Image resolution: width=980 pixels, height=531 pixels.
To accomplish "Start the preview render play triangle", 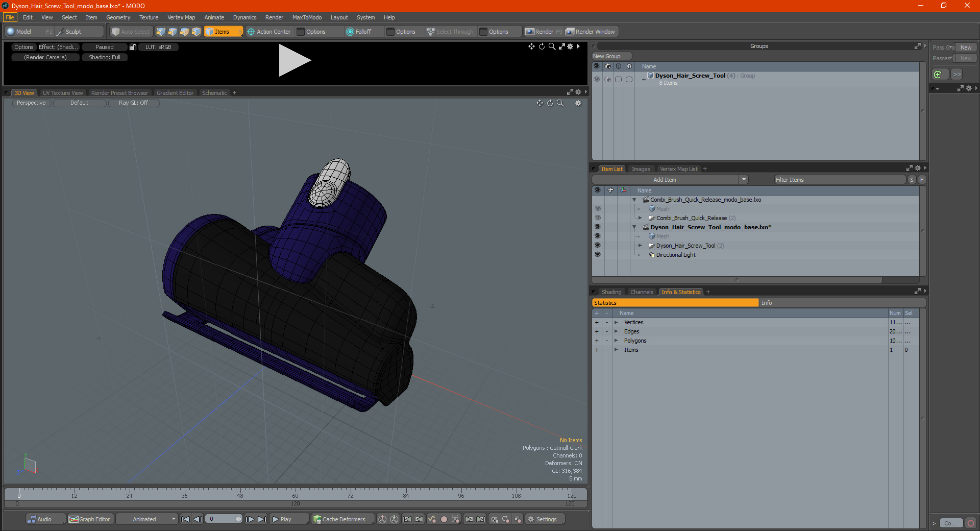I will [294, 60].
